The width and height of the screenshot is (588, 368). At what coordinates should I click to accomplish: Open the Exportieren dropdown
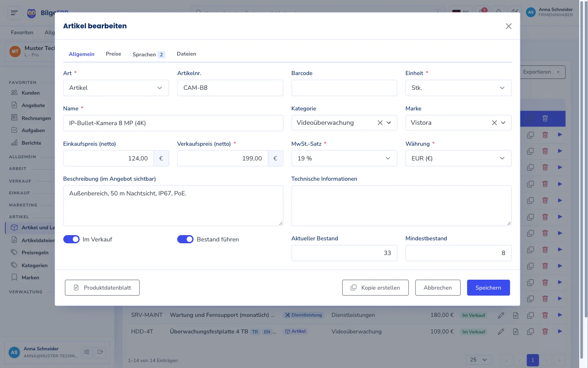[x=542, y=72]
